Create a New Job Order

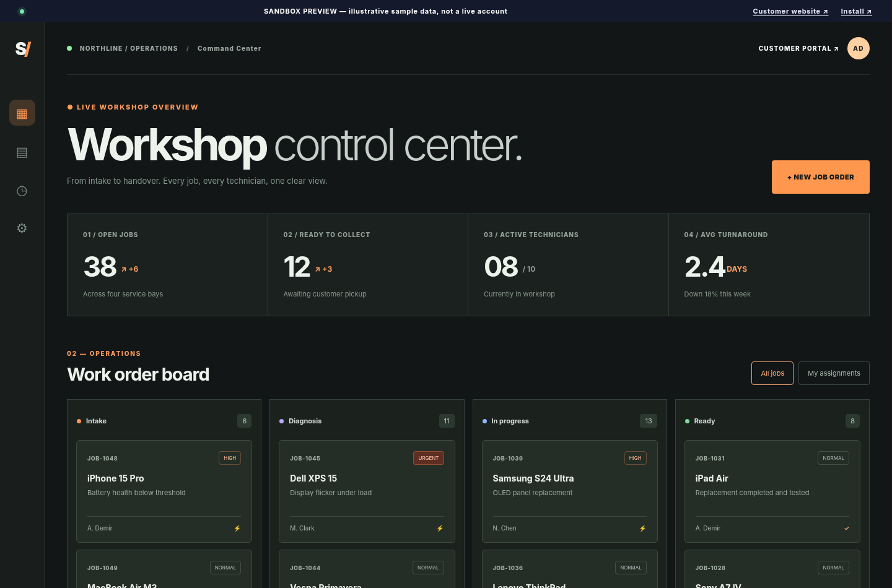coord(821,177)
